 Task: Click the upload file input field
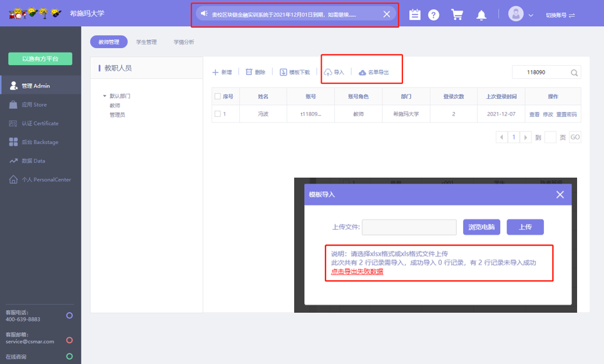pyautogui.click(x=409, y=227)
